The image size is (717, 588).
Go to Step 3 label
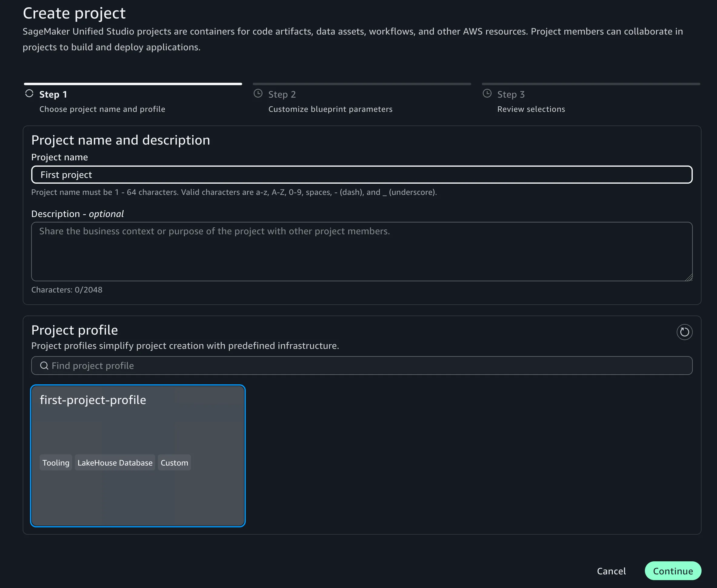click(511, 95)
